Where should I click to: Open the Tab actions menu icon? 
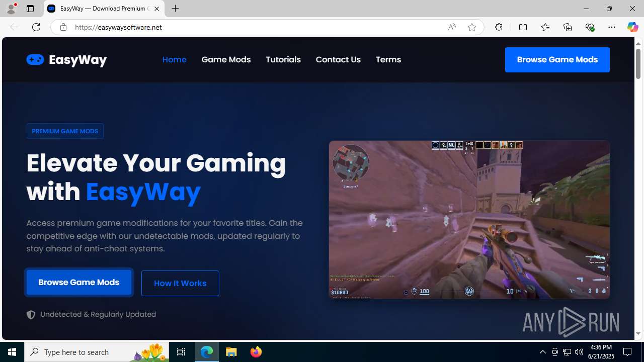[x=30, y=9]
